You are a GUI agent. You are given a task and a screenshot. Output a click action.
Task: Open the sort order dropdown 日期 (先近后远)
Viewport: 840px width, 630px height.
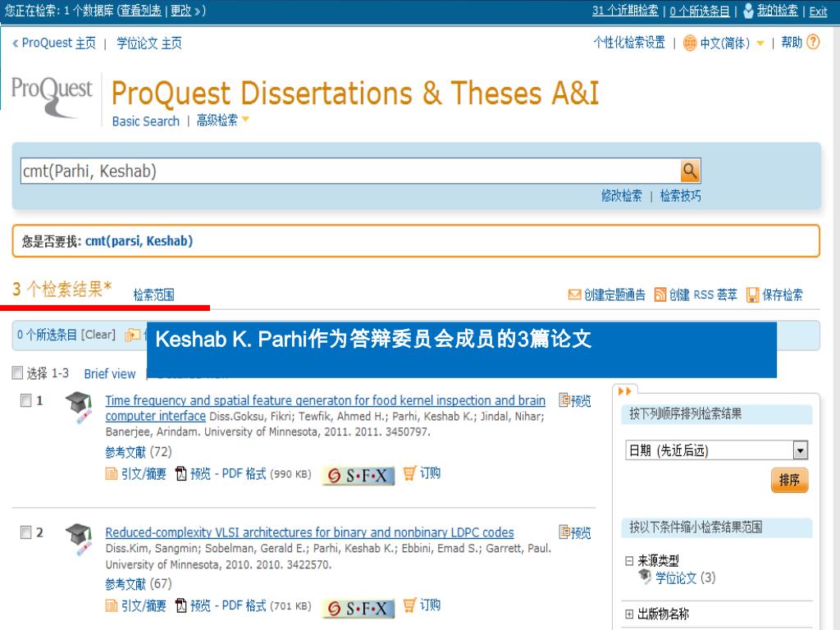pyautogui.click(x=716, y=450)
